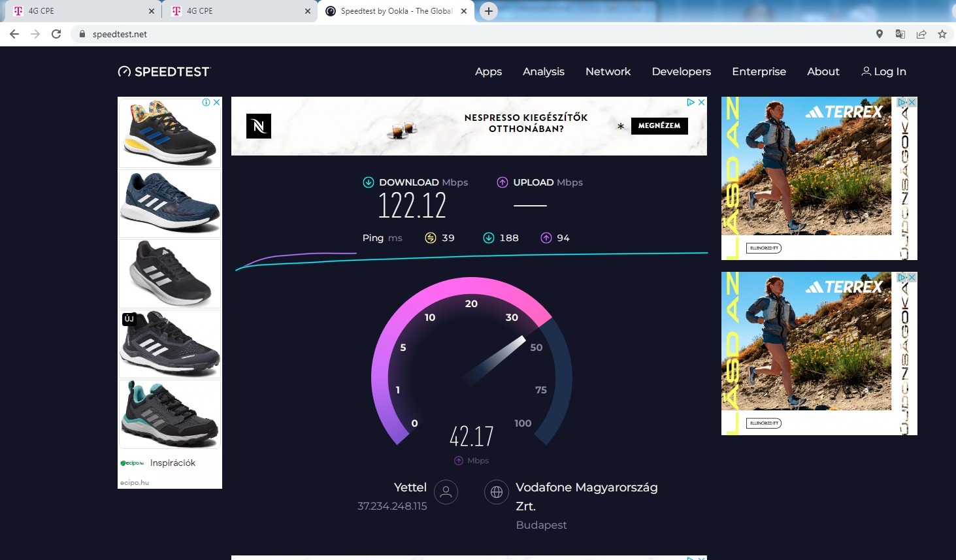Click the Log In link
Screen dimensions: 956x560
coord(884,72)
